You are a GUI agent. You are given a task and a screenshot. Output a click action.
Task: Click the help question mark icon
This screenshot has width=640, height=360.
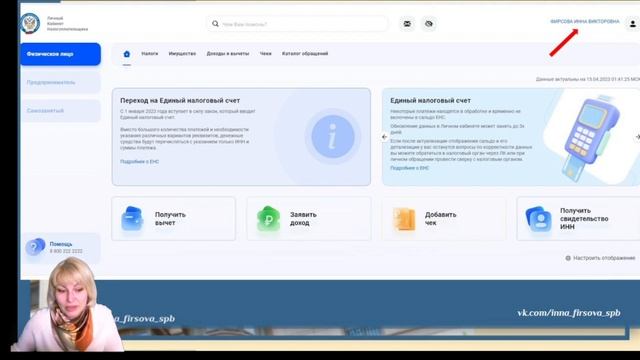coord(35,247)
